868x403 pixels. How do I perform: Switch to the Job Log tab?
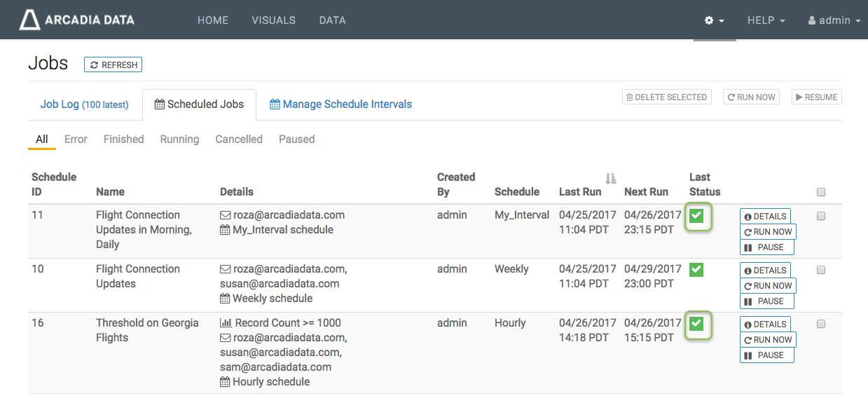84,104
